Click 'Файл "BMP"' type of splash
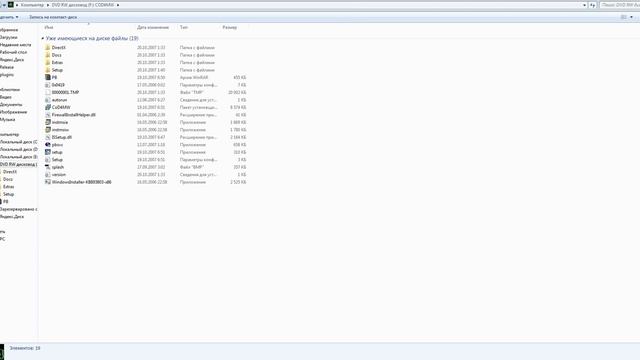Screen dimensions: 640x360 (x=192, y=167)
